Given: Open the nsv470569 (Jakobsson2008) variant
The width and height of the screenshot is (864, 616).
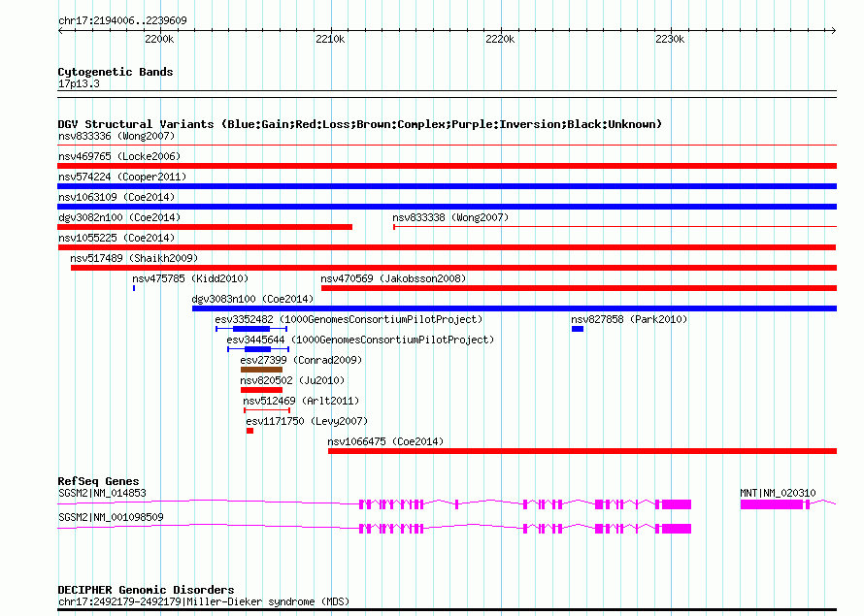Looking at the screenshot, I should point(393,278).
